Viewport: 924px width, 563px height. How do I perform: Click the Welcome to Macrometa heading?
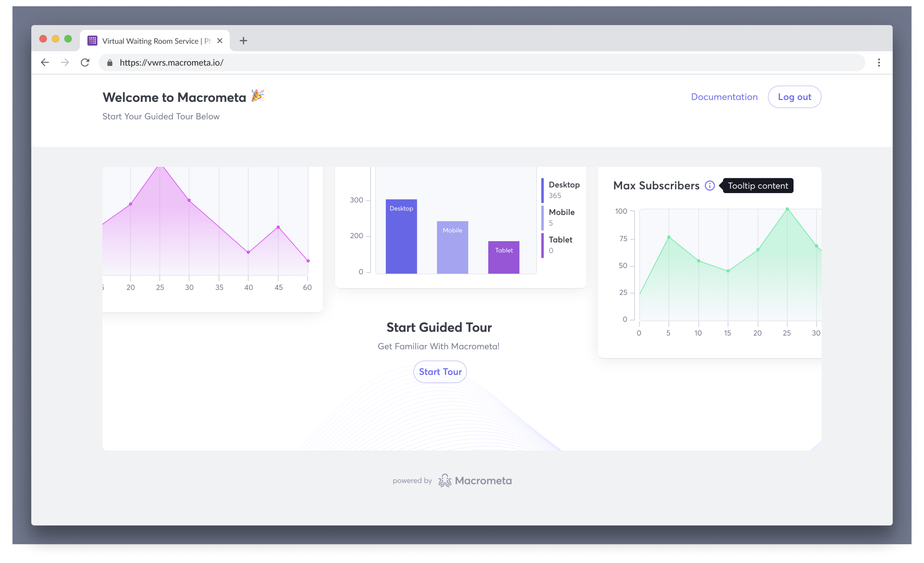click(x=174, y=97)
